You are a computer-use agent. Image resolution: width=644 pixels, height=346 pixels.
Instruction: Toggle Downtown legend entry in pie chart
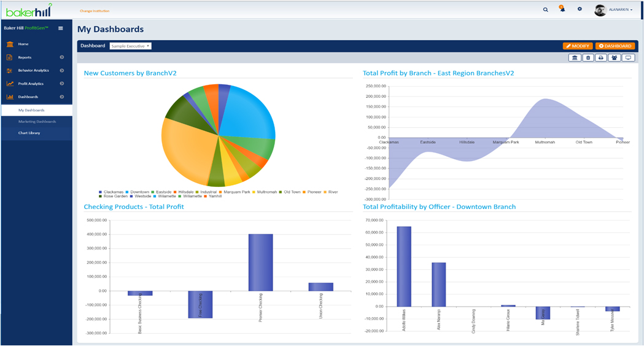[x=138, y=192]
